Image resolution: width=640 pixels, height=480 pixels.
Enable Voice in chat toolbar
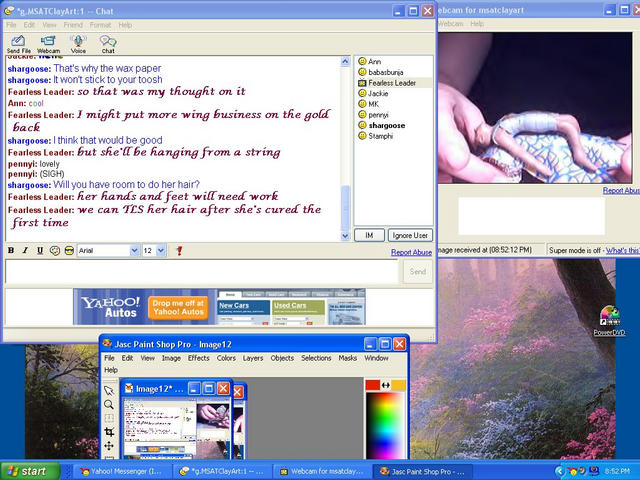click(x=78, y=44)
